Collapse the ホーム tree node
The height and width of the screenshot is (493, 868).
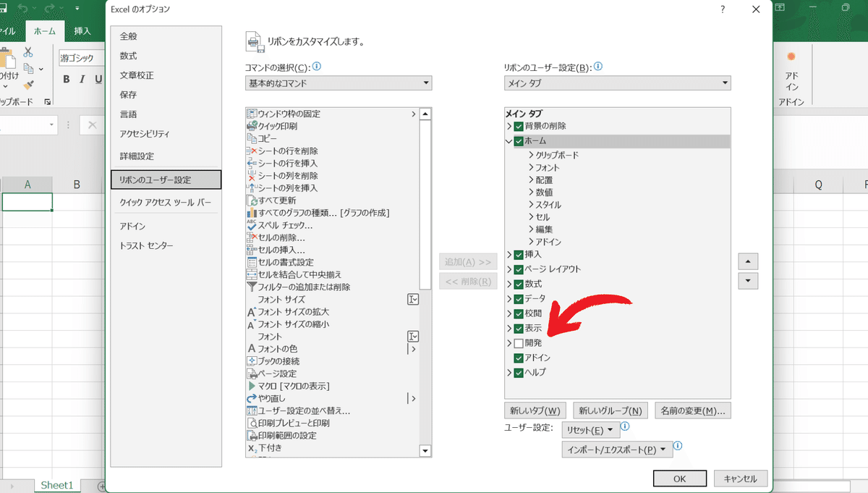[509, 141]
